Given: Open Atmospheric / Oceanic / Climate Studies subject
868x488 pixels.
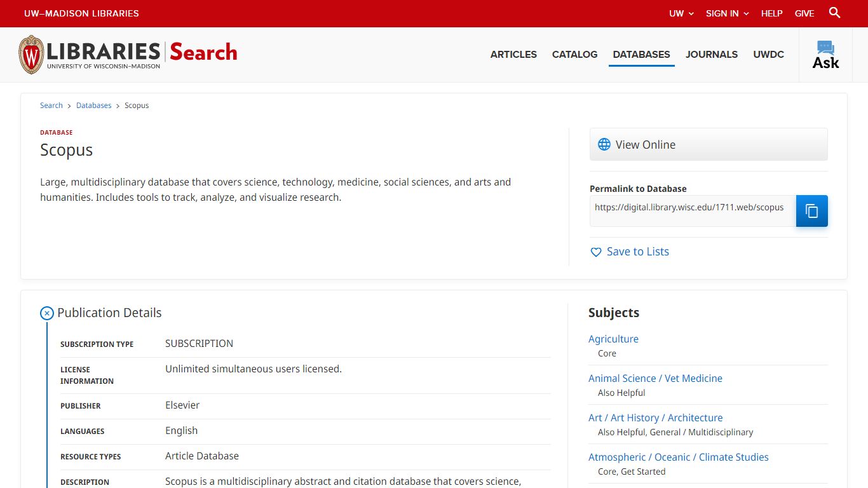Looking at the screenshot, I should click(678, 457).
